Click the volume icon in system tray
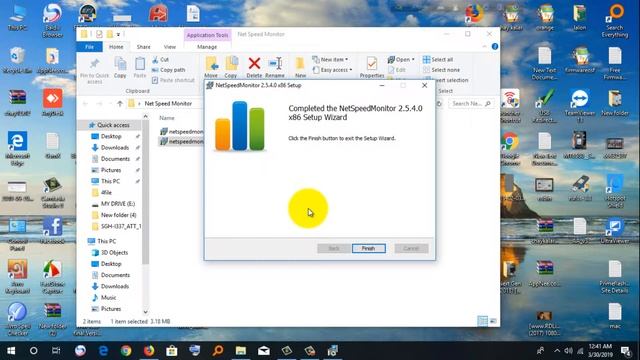This screenshot has height=360, width=640. coord(568,351)
